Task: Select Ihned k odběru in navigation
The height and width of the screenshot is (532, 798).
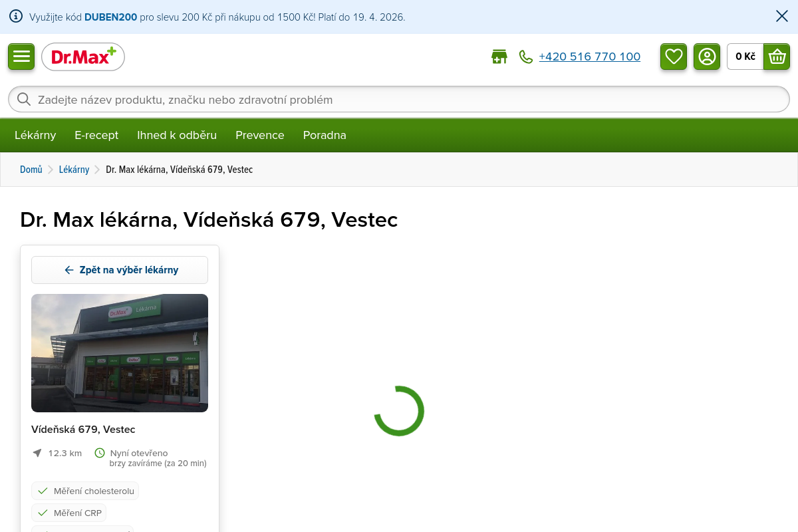Action: click(177, 136)
